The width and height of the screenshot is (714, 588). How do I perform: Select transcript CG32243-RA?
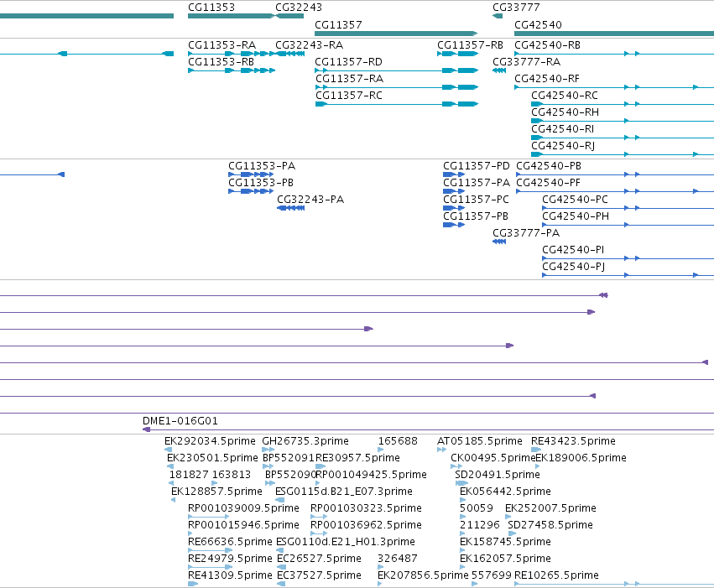click(310, 45)
